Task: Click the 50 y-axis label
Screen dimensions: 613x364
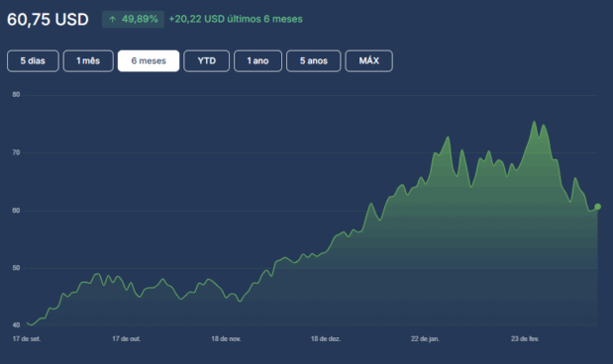Action: point(16,268)
